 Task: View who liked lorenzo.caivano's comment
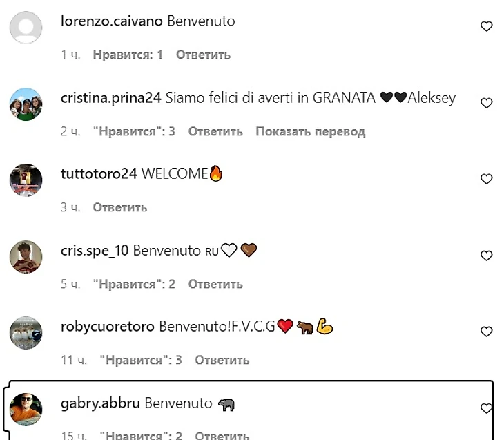pos(128,55)
